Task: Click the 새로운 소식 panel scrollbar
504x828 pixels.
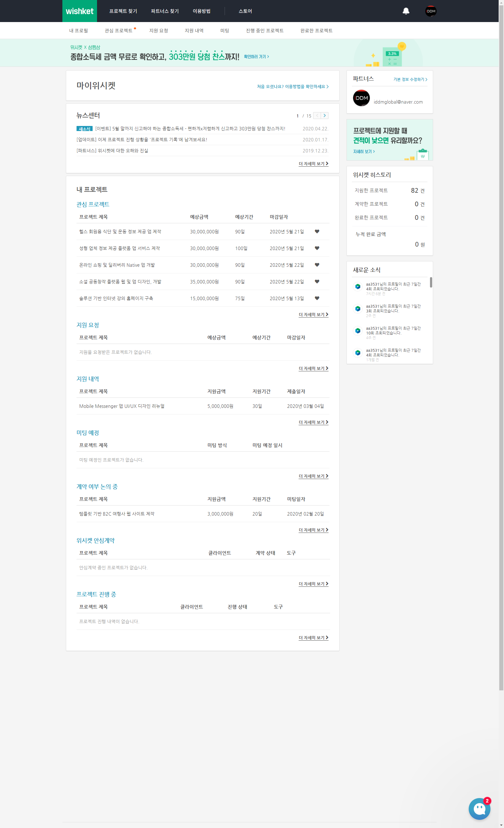Action: click(x=431, y=282)
